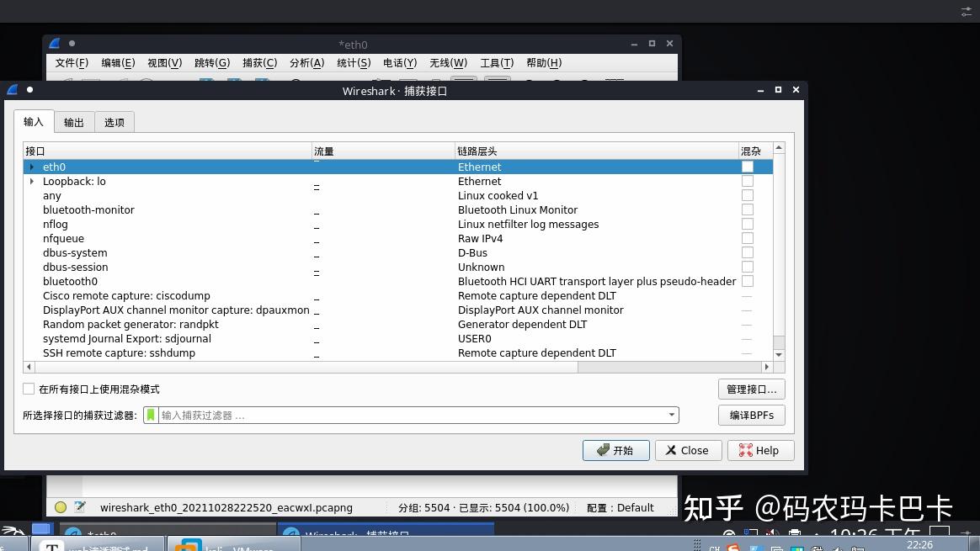Image resolution: width=980 pixels, height=551 pixels.
Task: Click the yellow expert info circle in status bar
Action: [x=61, y=507]
